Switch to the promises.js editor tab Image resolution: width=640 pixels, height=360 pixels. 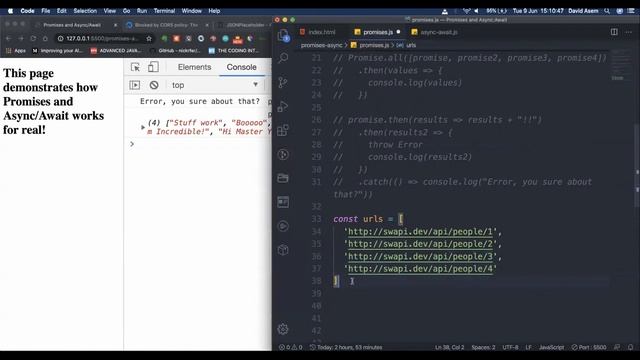(x=378, y=32)
